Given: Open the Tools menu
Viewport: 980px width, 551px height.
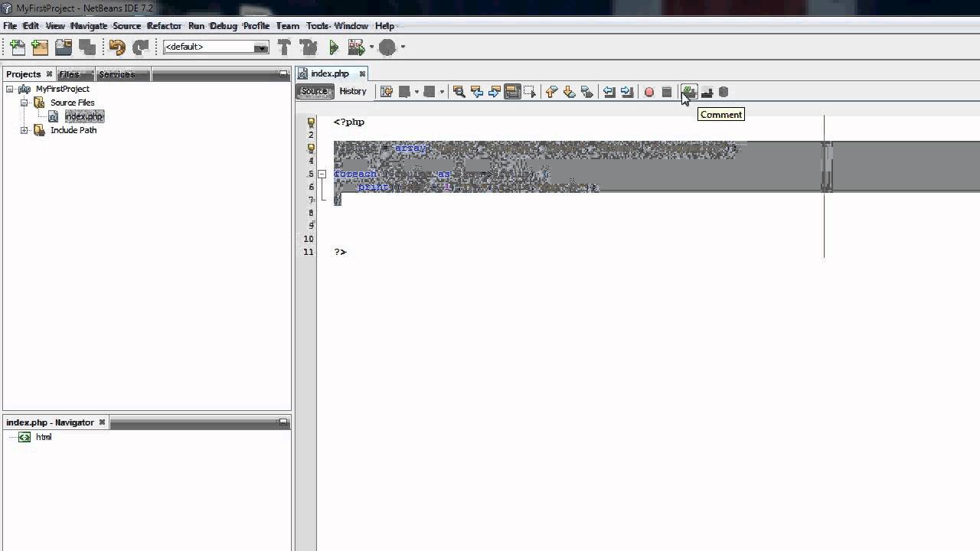Looking at the screenshot, I should coord(318,26).
